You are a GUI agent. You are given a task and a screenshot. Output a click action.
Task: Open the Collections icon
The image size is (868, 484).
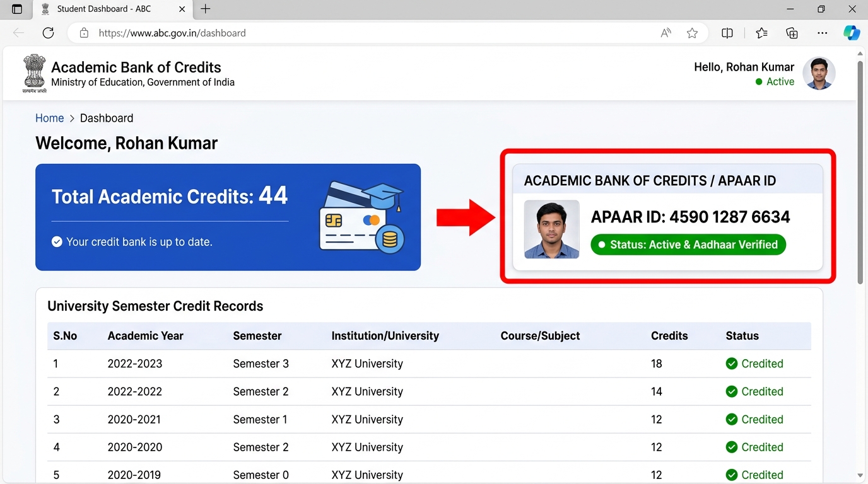792,33
